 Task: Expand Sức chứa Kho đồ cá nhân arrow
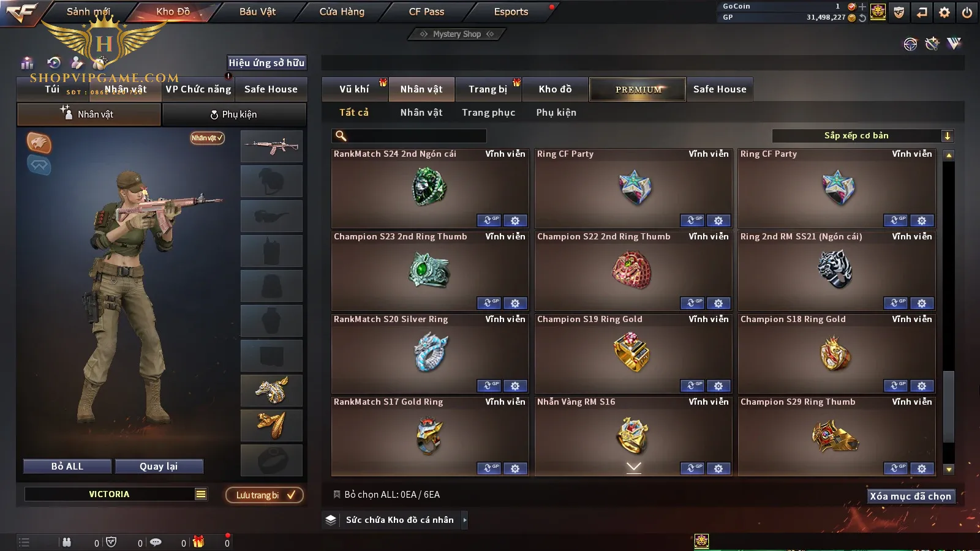(465, 520)
